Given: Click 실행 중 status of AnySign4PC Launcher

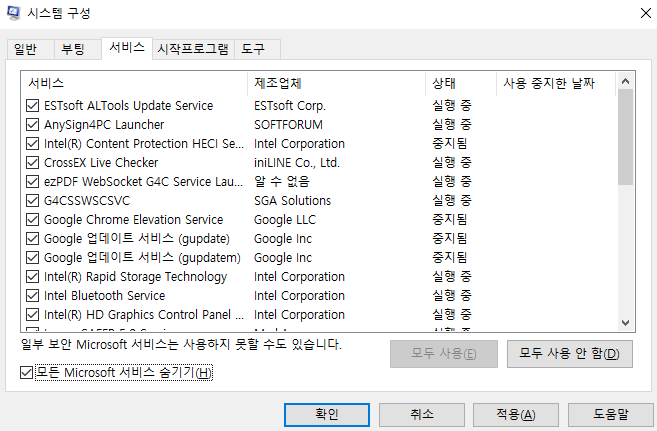Looking at the screenshot, I should pyautogui.click(x=452, y=124).
